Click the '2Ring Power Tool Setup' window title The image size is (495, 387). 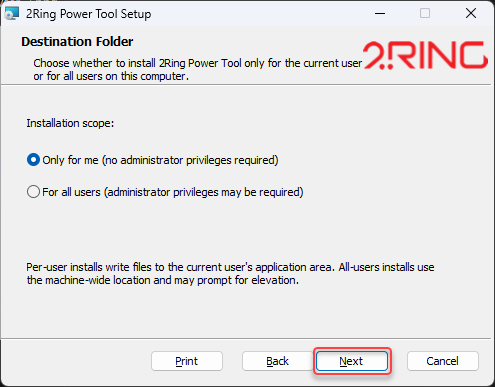88,14
